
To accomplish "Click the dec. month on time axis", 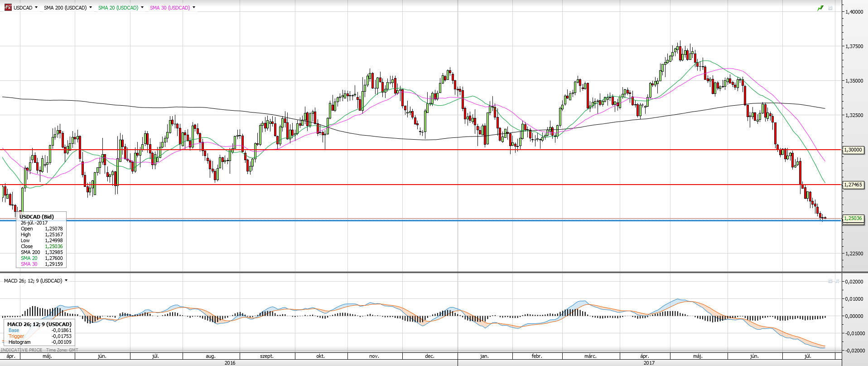I will [x=429, y=356].
